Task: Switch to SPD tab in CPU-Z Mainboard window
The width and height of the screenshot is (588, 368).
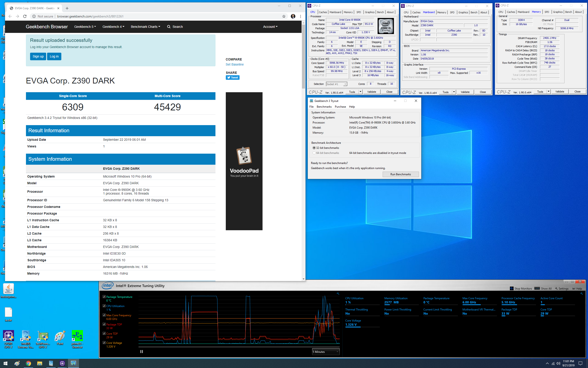Action: [x=452, y=12]
